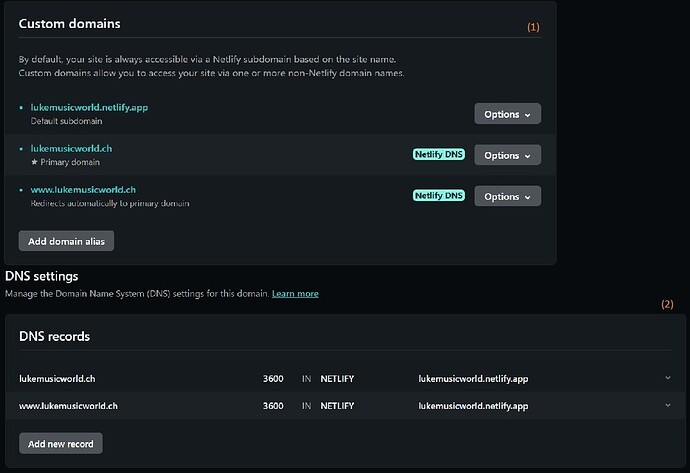Click lukemusicworld.ch name in DNS records
Viewport: 690px width, 473px height.
pyautogui.click(x=57, y=379)
